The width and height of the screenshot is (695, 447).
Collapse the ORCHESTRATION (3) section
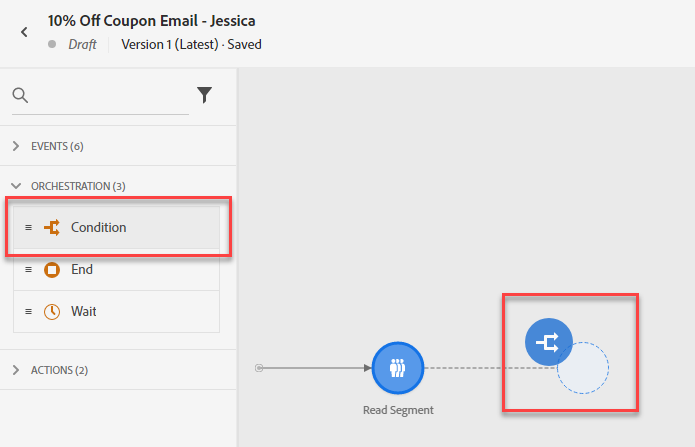(x=16, y=186)
